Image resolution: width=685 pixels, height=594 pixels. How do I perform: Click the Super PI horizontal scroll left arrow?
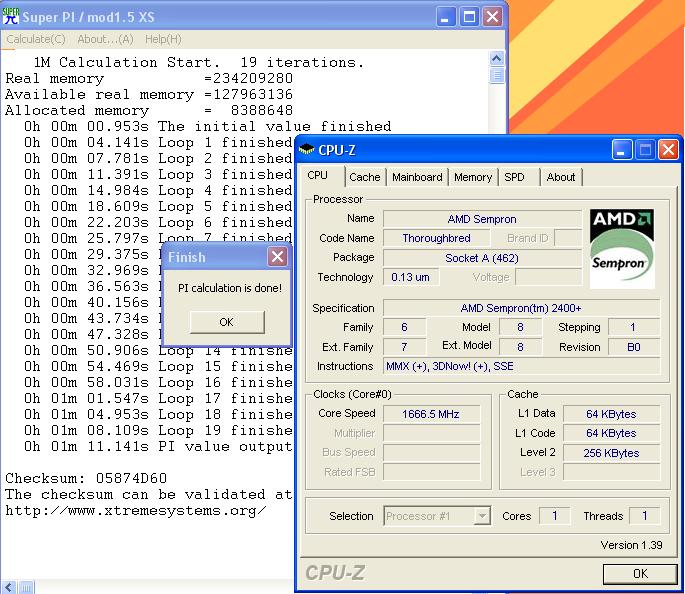point(9,587)
